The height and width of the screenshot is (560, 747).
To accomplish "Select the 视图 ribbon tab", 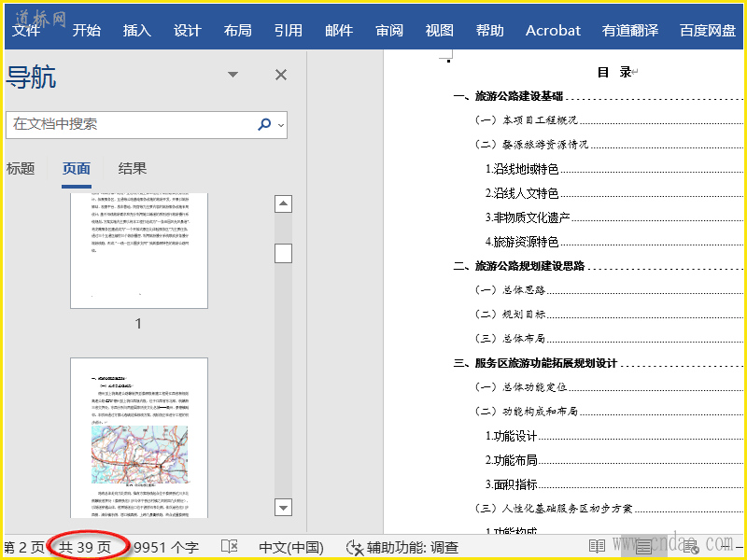I will click(439, 31).
